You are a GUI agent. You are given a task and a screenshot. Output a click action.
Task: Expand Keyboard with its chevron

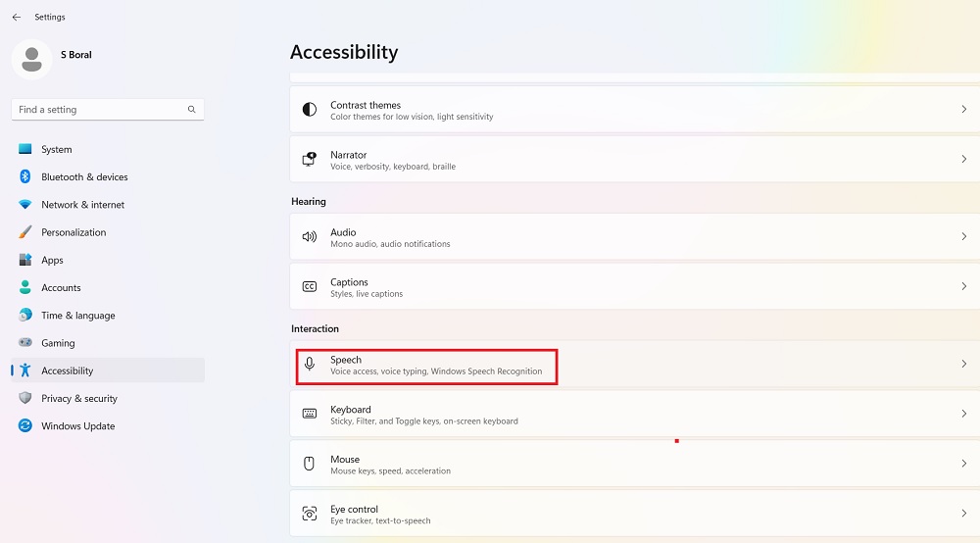(x=963, y=414)
